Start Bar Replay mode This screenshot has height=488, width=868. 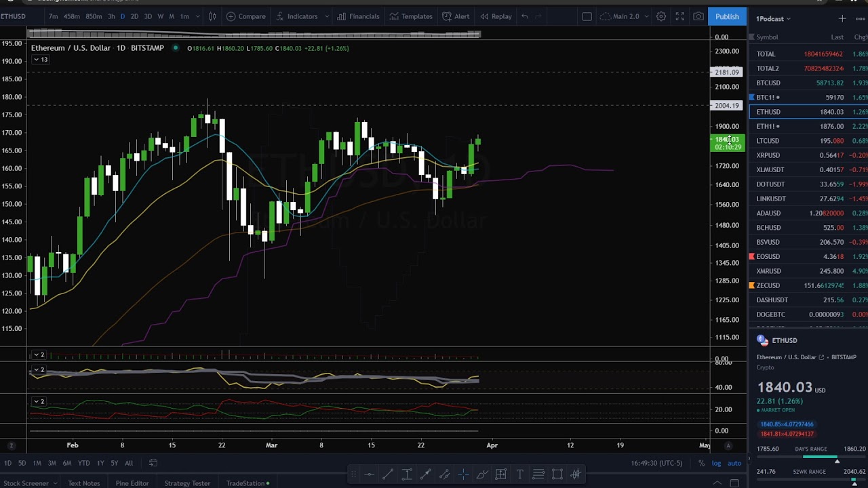pos(496,16)
